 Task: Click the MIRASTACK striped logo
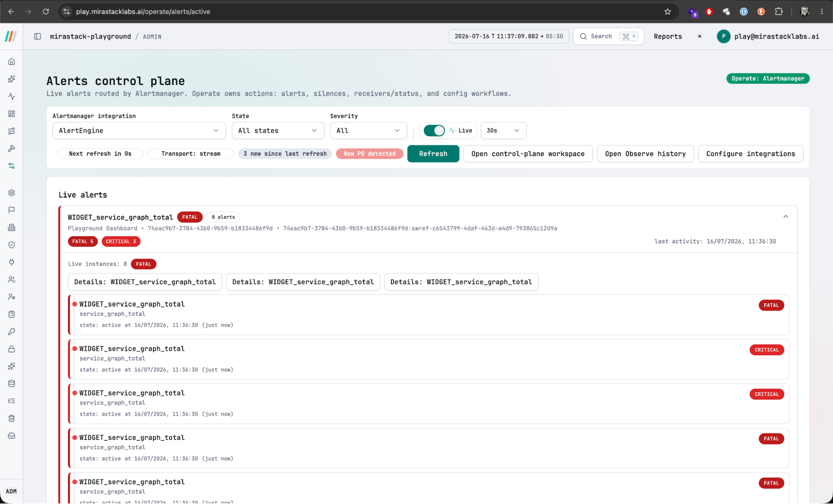click(x=11, y=37)
